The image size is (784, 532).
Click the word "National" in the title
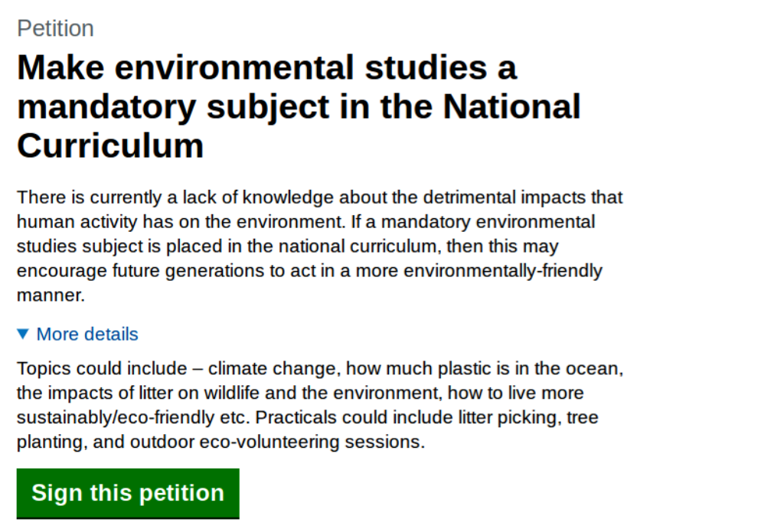click(x=512, y=107)
